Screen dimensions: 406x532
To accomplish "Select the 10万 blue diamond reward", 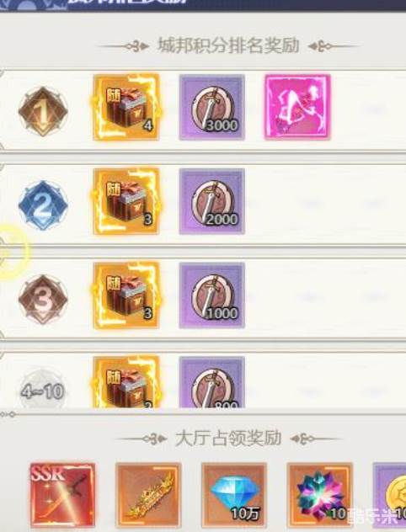I will click(234, 495).
